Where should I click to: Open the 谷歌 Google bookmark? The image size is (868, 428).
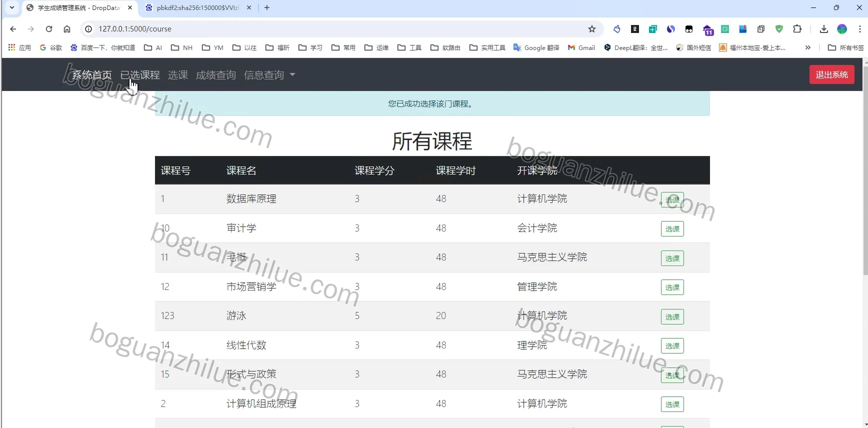(x=51, y=47)
